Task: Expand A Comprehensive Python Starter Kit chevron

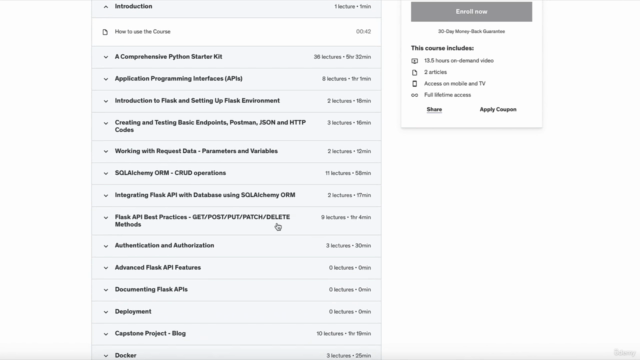Action: click(106, 57)
